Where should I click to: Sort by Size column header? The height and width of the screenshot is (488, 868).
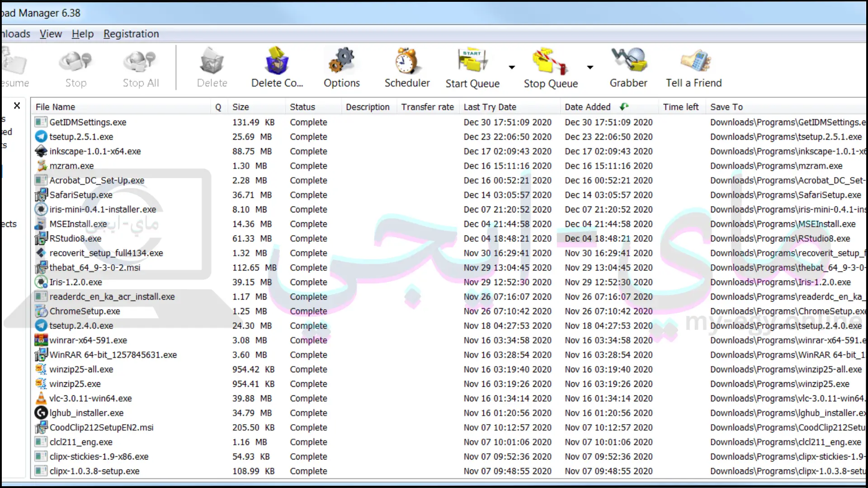click(256, 107)
